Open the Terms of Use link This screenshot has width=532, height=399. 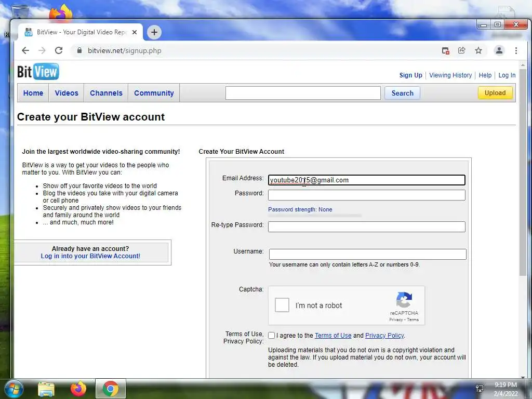click(333, 336)
